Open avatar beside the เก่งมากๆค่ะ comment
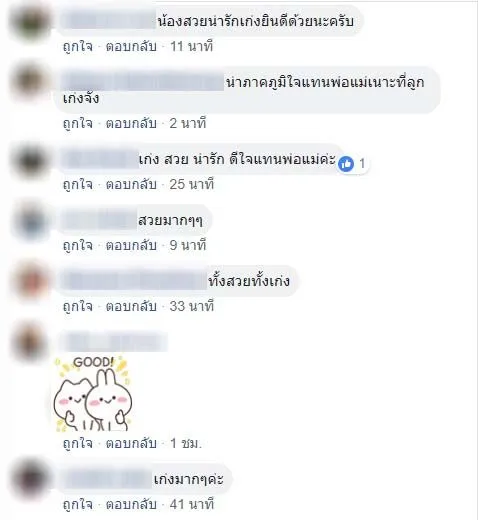Image resolution: width=478 pixels, height=520 pixels. pyautogui.click(x=30, y=479)
